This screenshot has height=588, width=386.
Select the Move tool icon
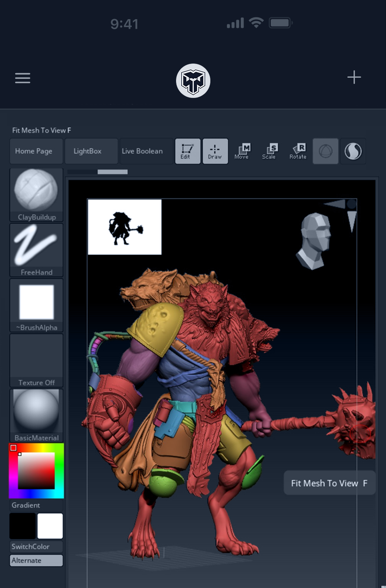pos(242,151)
